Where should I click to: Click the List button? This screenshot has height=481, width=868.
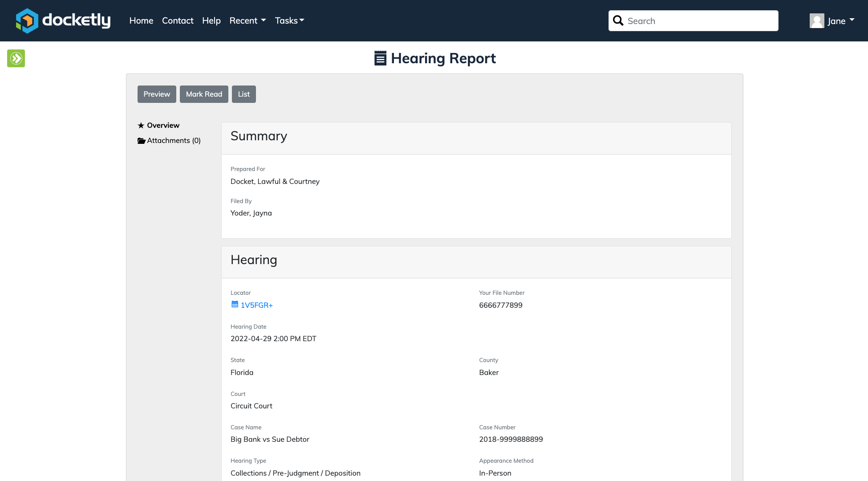point(243,94)
